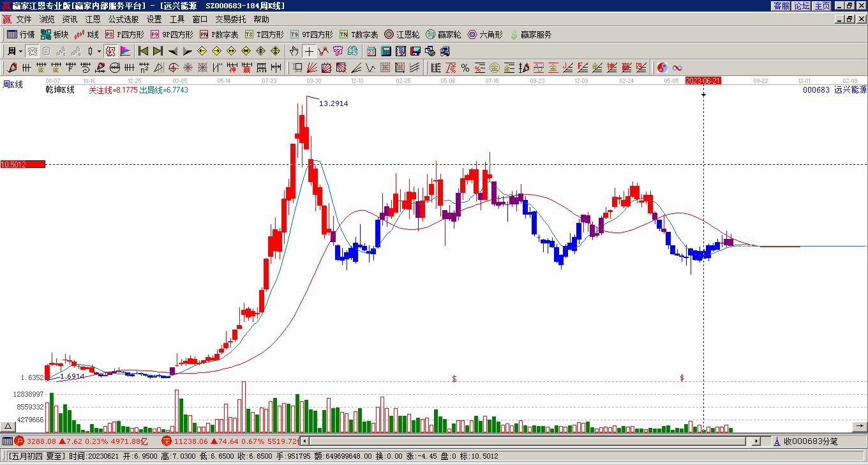Click the horizontal chart scrollbar track

point(529,441)
